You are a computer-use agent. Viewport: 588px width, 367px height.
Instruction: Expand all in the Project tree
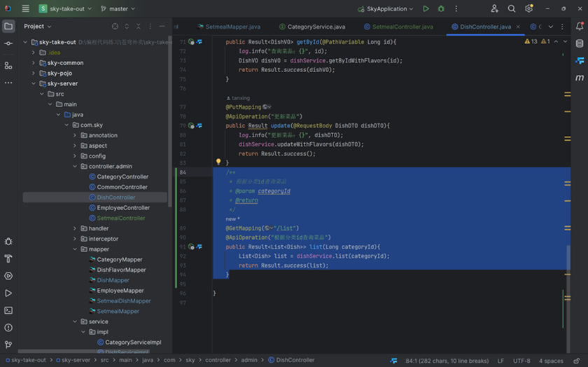(x=127, y=27)
